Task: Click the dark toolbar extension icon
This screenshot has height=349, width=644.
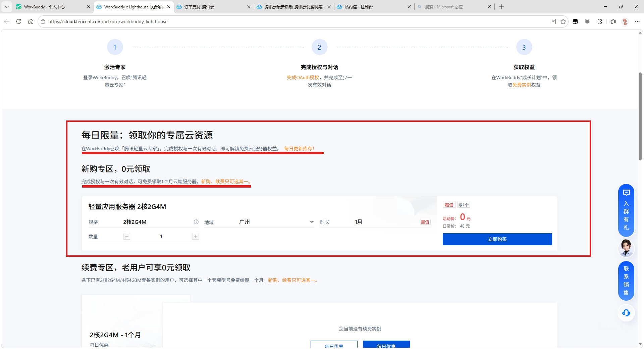Action: [x=575, y=21]
